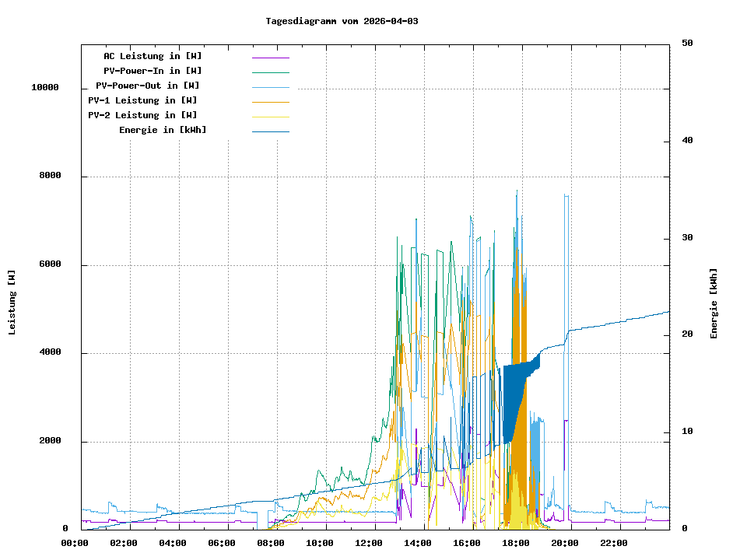Image resolution: width=747 pixels, height=560 pixels.
Task: Select the 'PV-Power-In in [W]' legend label
Action: [x=153, y=71]
